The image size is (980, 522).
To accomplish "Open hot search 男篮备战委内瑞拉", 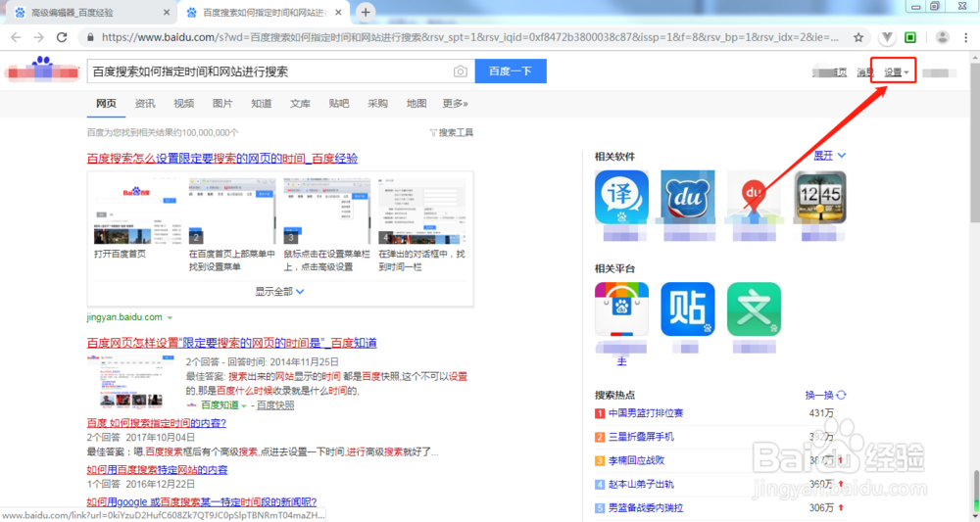I will pyautogui.click(x=646, y=508).
